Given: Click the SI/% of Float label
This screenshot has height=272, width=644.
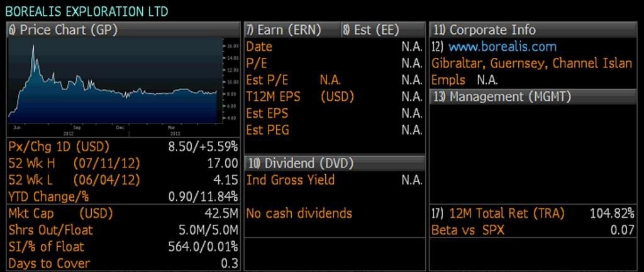Looking at the screenshot, I should click(x=46, y=247).
